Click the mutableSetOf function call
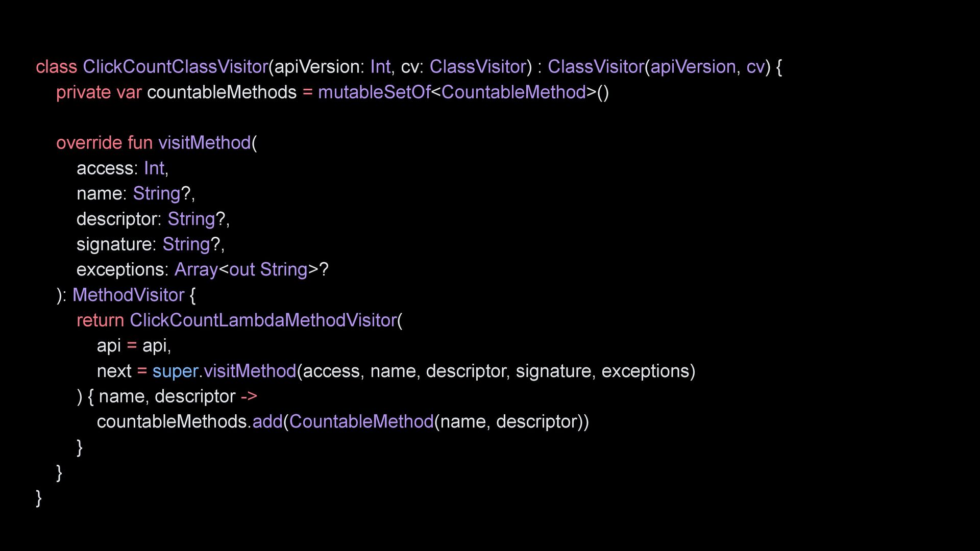 [x=374, y=92]
